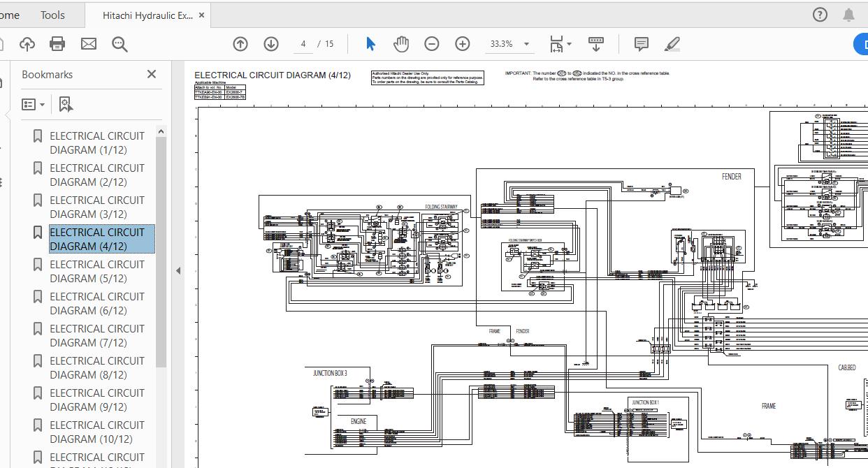Click the print file icon
Screen dimensions: 868x468
pyautogui.click(x=57, y=44)
